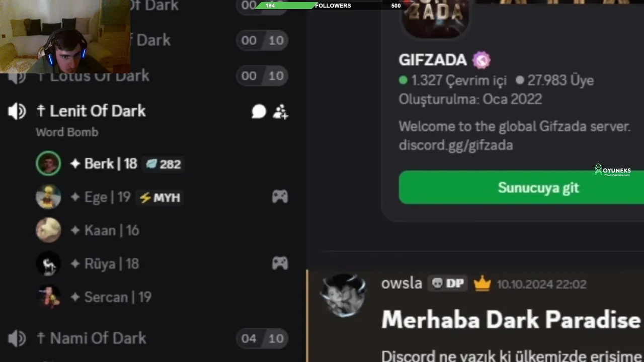Click the invite people icon on Lenit Of Dark

click(x=280, y=112)
